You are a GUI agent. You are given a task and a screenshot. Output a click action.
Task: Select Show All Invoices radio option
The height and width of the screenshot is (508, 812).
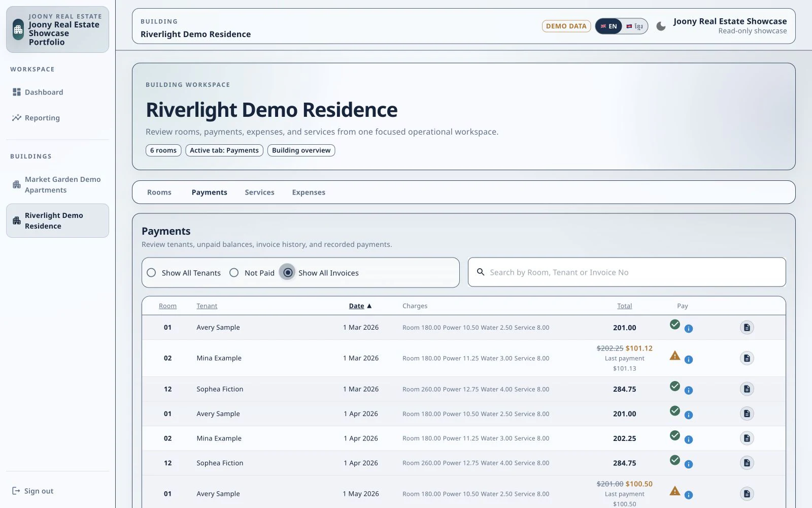[288, 273]
